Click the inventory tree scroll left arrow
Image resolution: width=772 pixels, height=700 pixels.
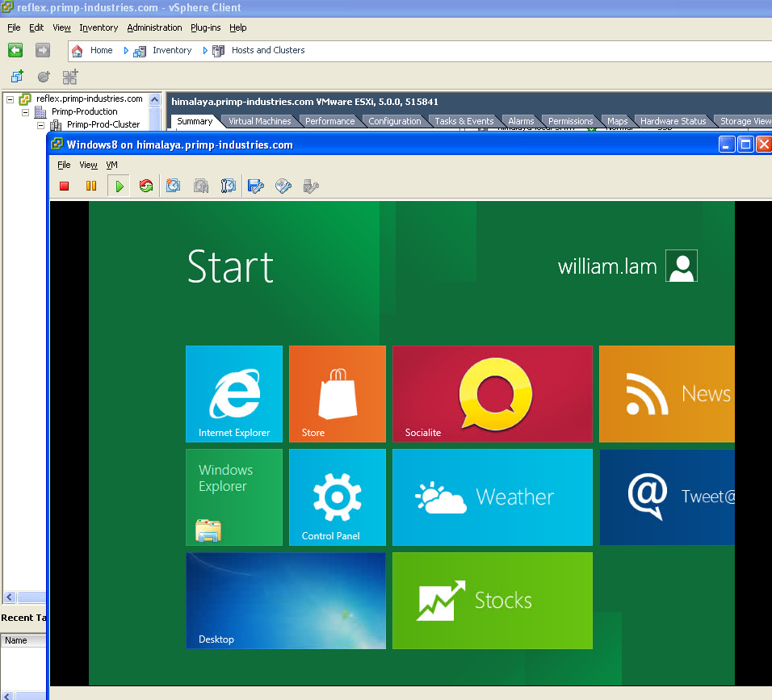tap(10, 597)
